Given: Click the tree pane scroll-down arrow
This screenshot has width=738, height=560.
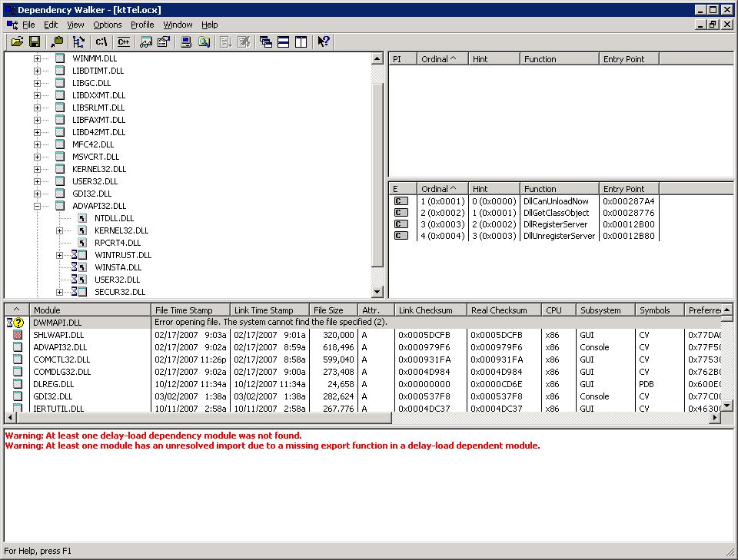Looking at the screenshot, I should 377,292.
